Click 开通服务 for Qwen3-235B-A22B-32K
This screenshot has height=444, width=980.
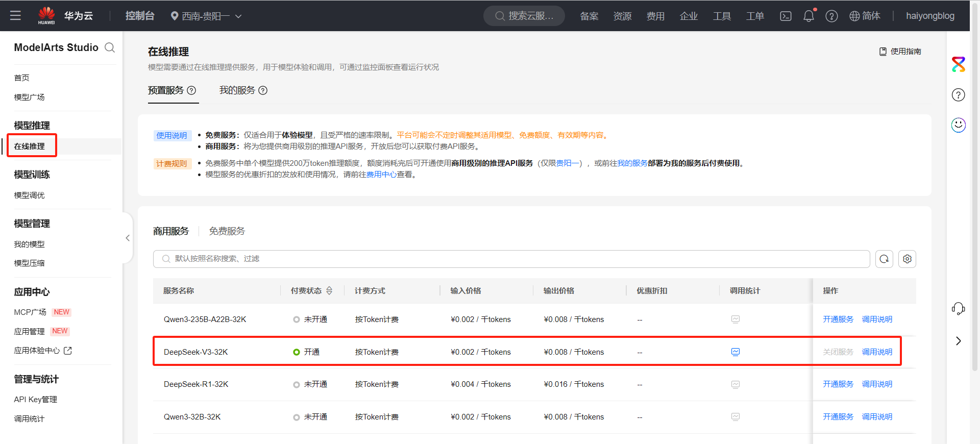tap(838, 319)
